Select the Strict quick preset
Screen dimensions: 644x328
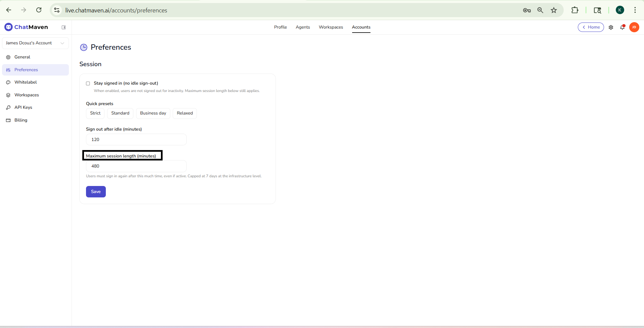coord(95,113)
